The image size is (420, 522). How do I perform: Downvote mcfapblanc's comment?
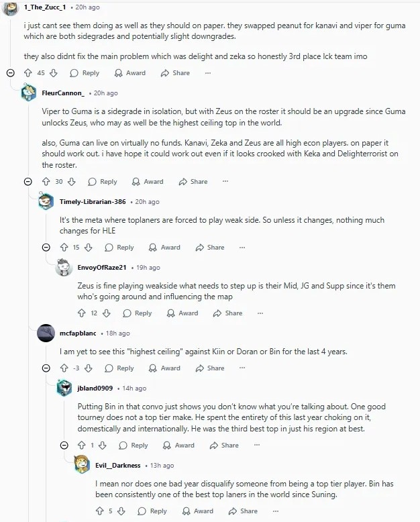coord(89,368)
